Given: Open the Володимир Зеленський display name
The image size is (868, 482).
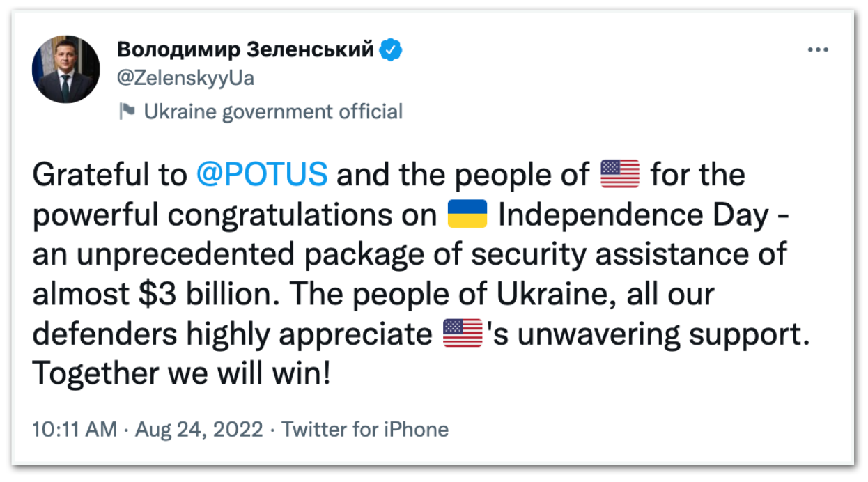Looking at the screenshot, I should [x=246, y=50].
